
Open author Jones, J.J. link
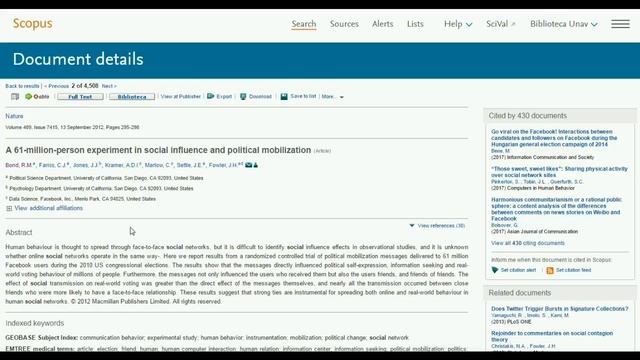86,165
